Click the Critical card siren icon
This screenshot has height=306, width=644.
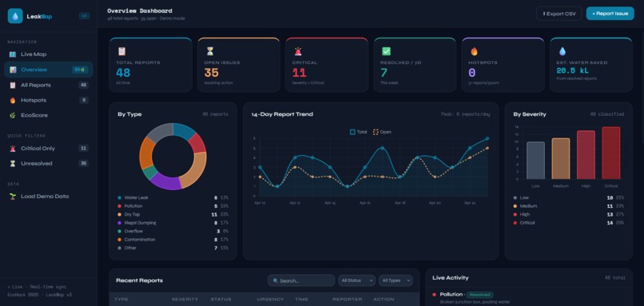click(x=298, y=51)
